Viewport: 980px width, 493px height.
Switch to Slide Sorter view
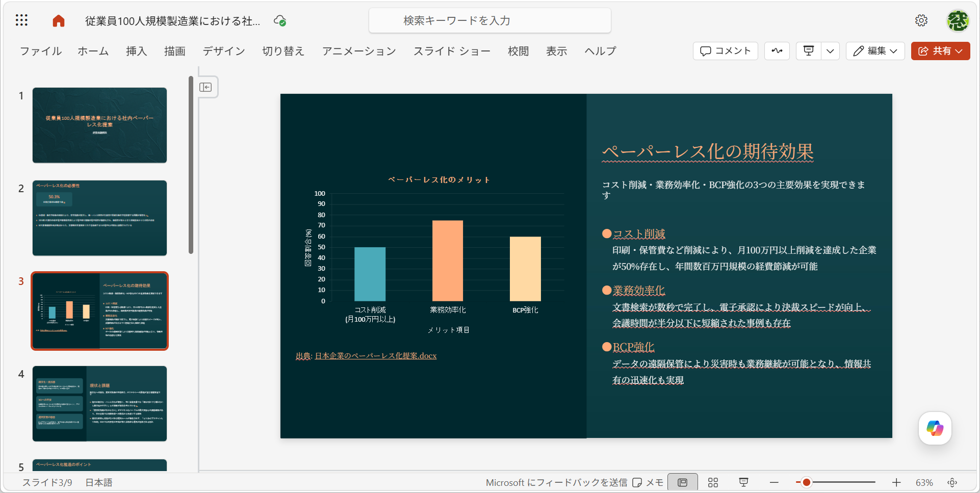click(x=713, y=482)
